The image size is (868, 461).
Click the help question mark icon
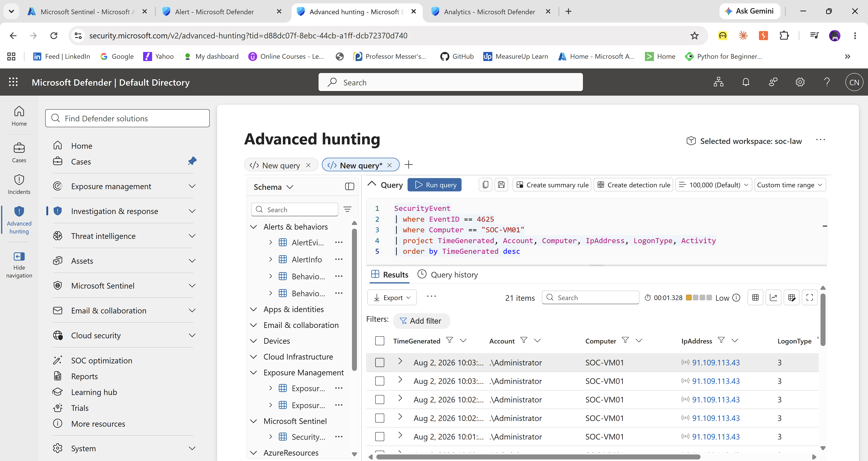tap(827, 82)
